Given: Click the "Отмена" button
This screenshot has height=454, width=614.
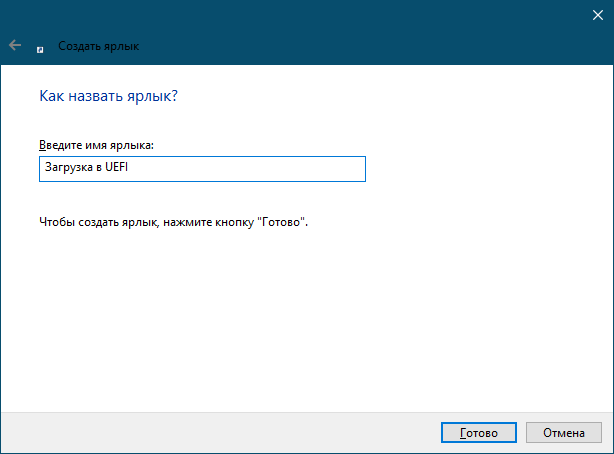Looking at the screenshot, I should (563, 433).
